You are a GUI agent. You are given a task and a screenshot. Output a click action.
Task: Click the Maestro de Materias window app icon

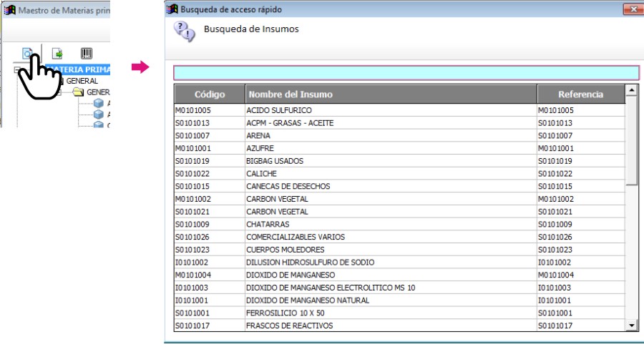pos(10,10)
